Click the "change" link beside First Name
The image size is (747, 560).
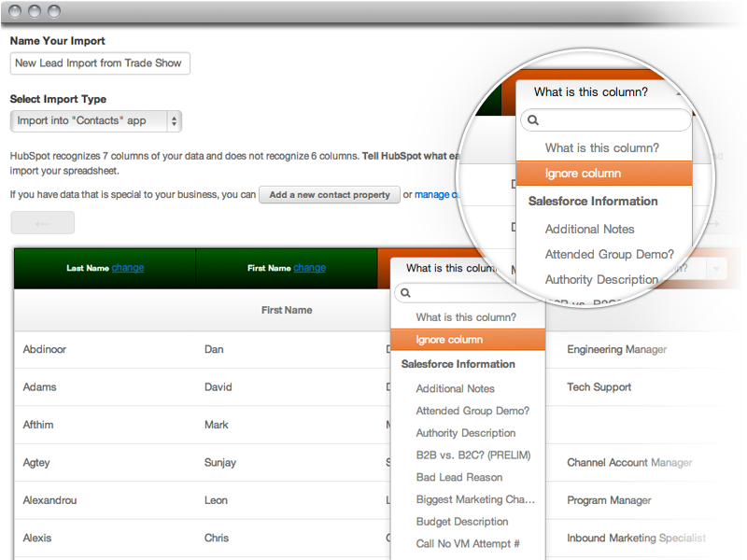click(309, 268)
